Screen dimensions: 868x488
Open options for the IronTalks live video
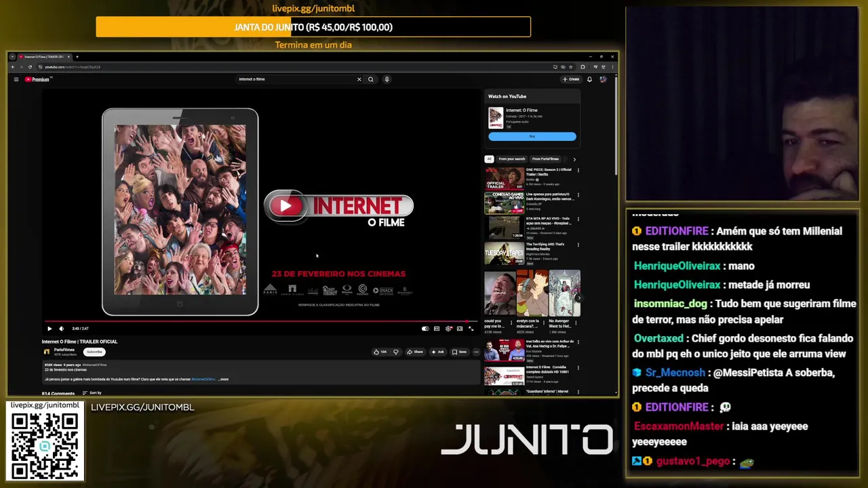pos(578,342)
